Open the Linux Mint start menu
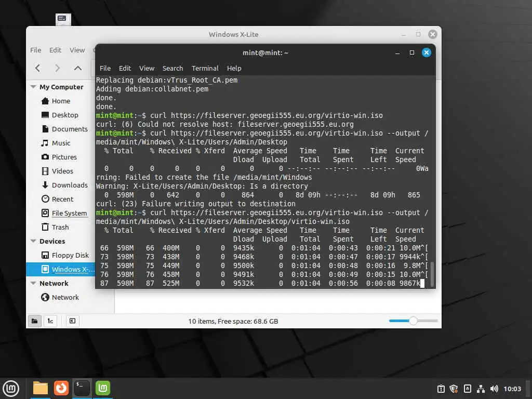 pyautogui.click(x=11, y=389)
